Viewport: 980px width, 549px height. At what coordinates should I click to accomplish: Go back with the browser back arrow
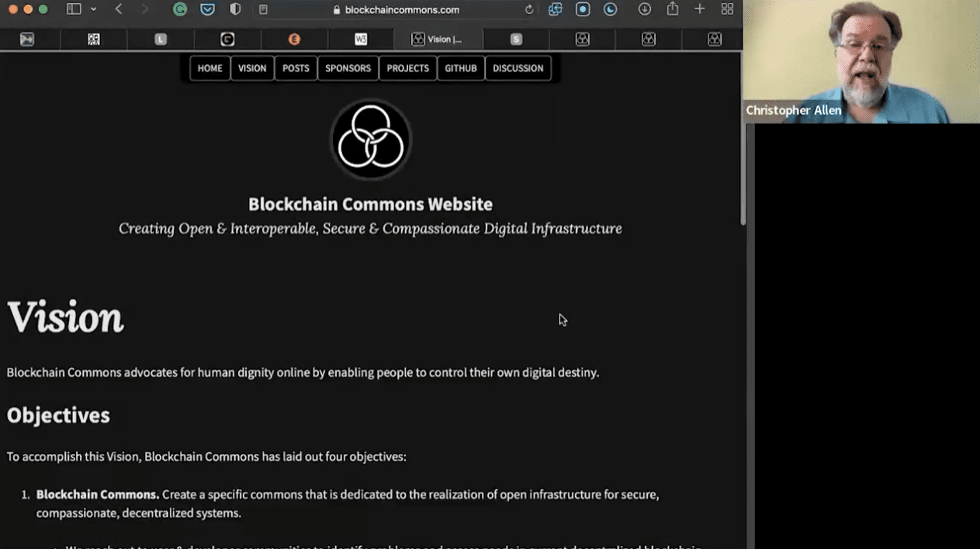[x=119, y=9]
